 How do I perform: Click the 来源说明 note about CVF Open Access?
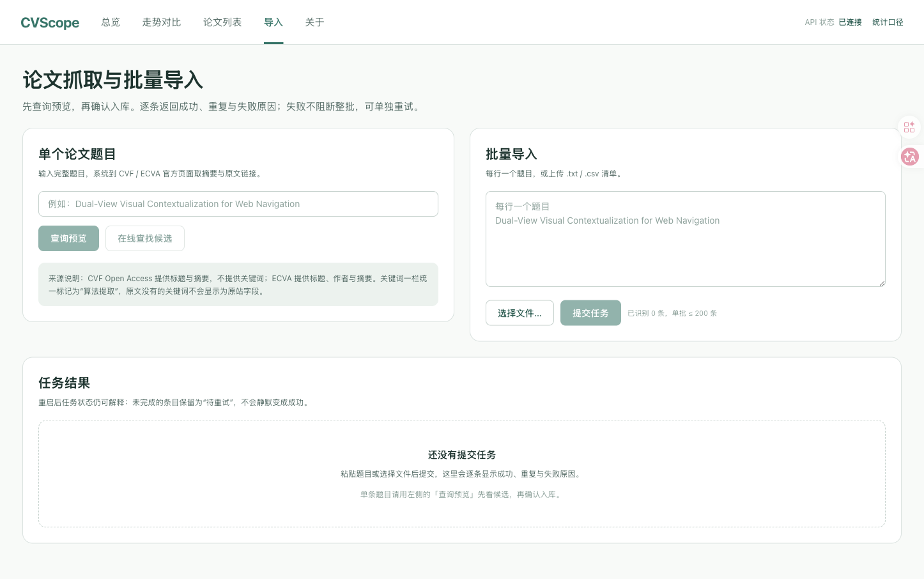(238, 284)
